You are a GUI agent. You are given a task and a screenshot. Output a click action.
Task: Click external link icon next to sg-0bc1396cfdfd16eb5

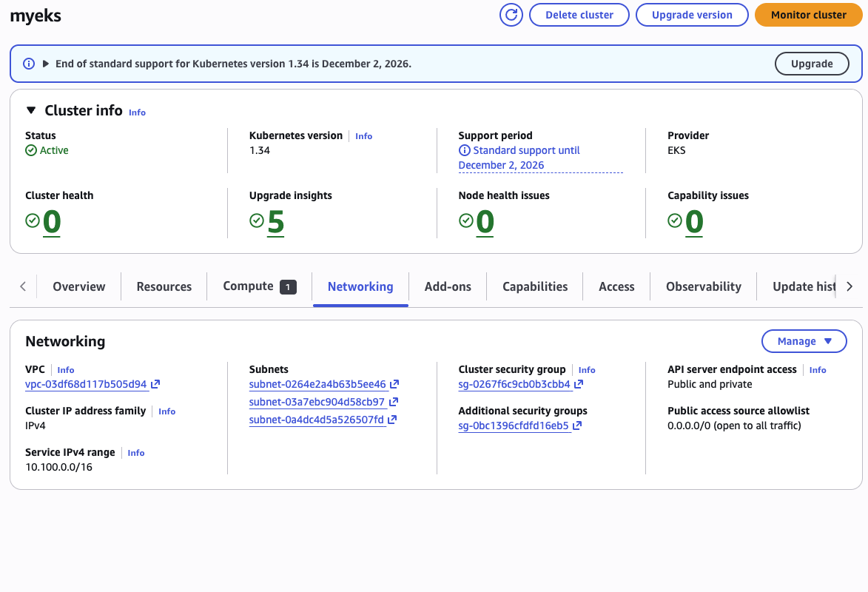click(577, 426)
